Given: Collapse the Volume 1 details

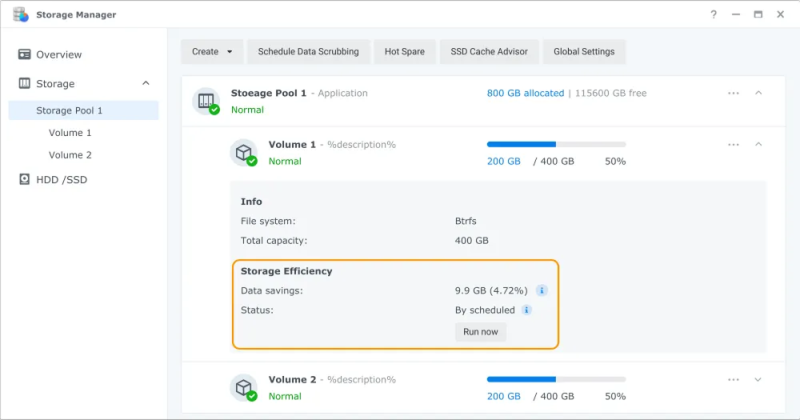Looking at the screenshot, I should tap(758, 144).
